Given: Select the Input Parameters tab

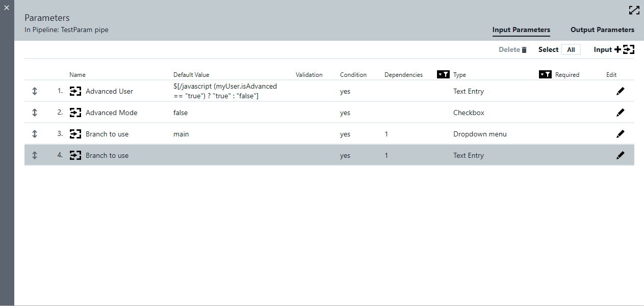Looking at the screenshot, I should pos(521,30).
